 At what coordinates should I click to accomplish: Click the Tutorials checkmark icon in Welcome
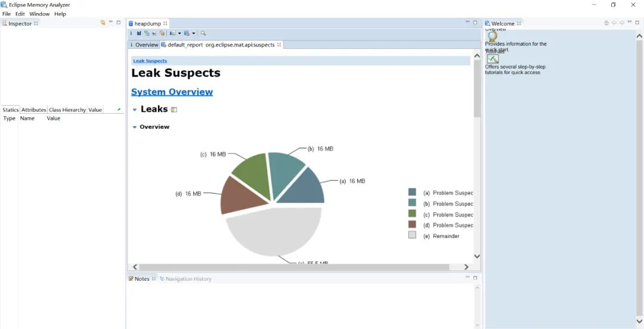tap(493, 59)
